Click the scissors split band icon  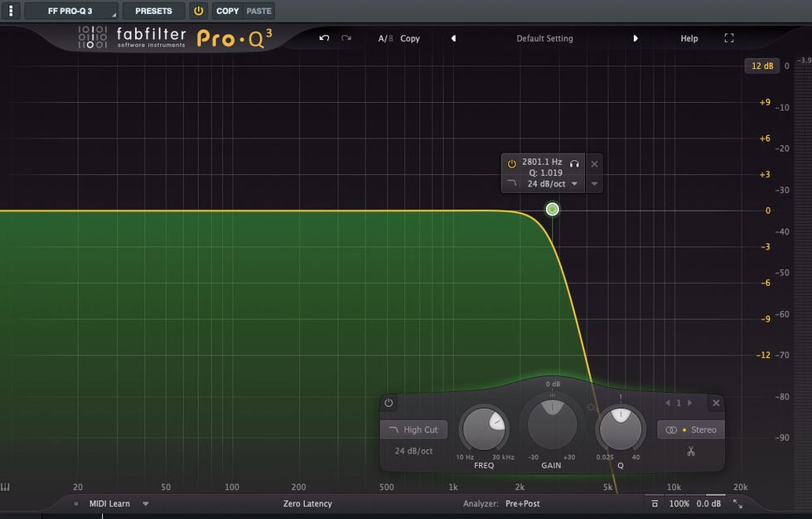691,452
